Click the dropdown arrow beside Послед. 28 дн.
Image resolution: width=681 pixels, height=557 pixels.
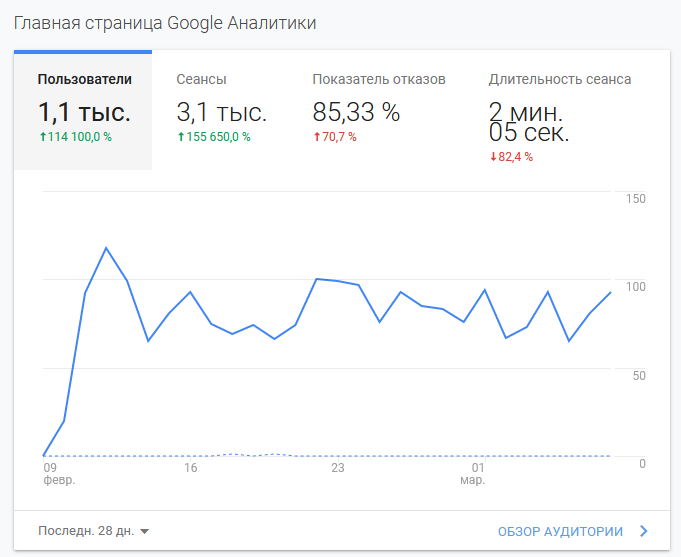[x=145, y=532]
